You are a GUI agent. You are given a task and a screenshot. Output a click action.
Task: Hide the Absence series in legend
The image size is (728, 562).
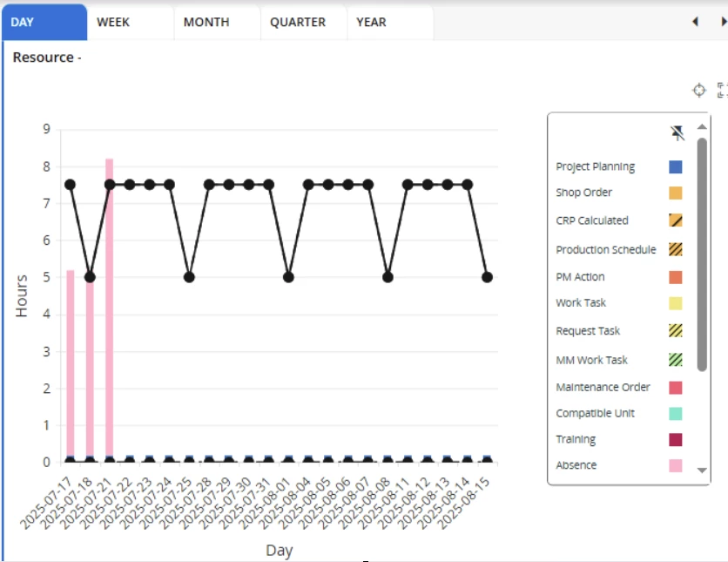coord(675,465)
